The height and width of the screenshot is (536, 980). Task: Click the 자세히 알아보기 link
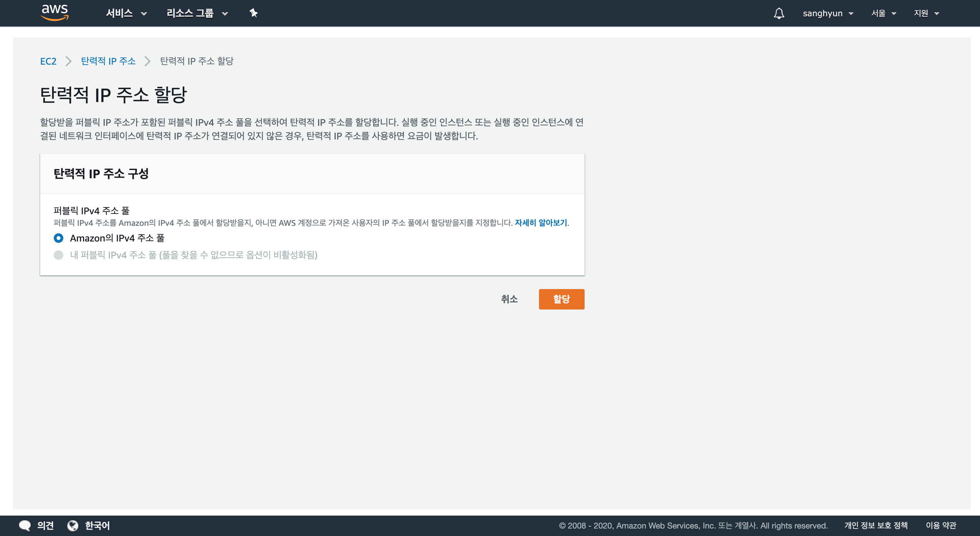541,223
